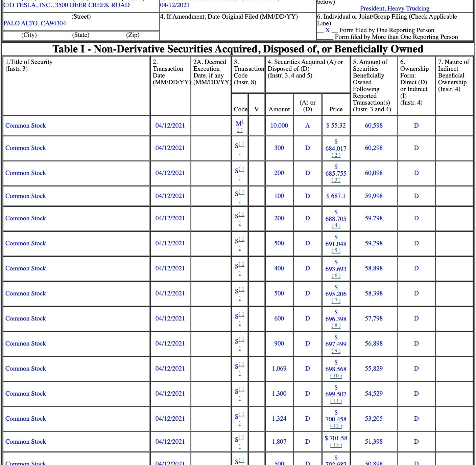
Task: Select amount 10,000 in first row
Action: tap(279, 126)
